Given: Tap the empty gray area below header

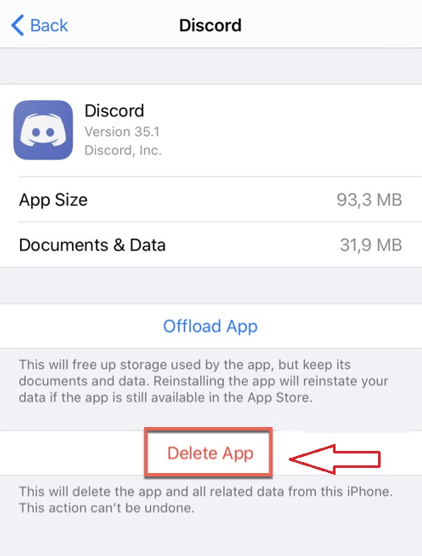Looking at the screenshot, I should (211, 66).
